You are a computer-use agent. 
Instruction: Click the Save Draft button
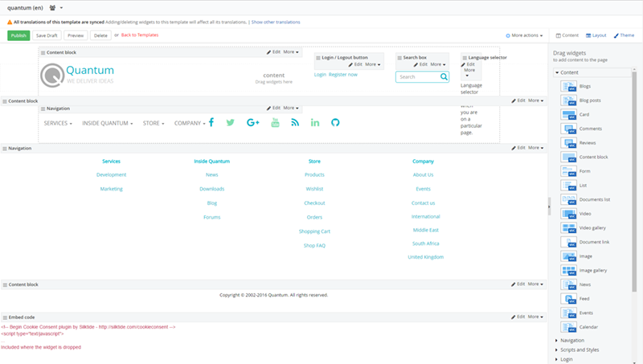47,35
